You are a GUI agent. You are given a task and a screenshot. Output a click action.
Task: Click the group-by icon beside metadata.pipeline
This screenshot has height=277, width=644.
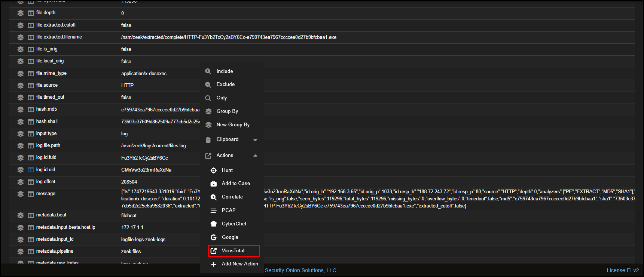tap(21, 252)
